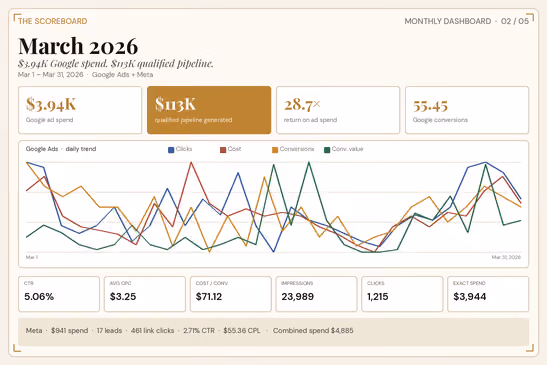Select the $3.94K Google ad spend card

click(x=80, y=110)
